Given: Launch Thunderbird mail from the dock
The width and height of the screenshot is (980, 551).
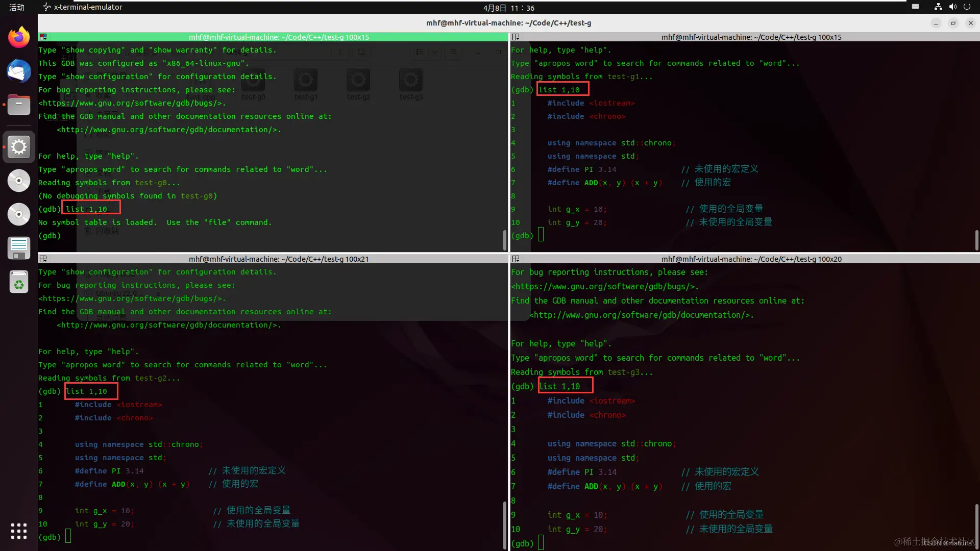Looking at the screenshot, I should coord(19,71).
